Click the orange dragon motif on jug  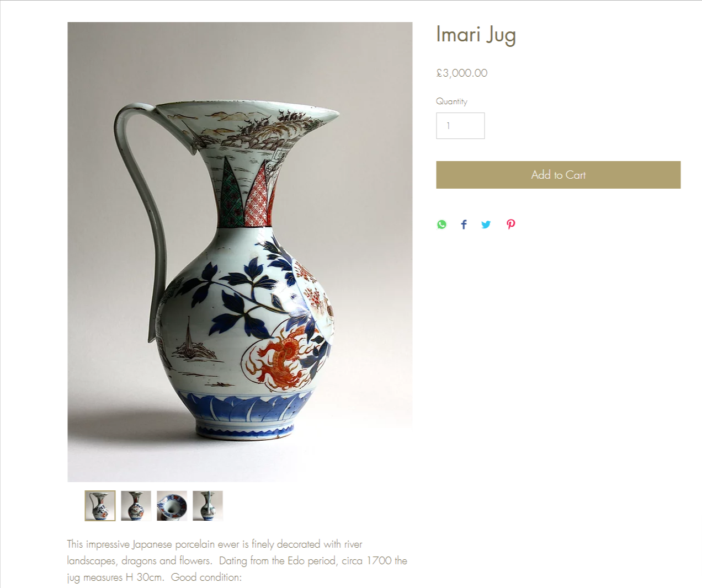click(281, 359)
